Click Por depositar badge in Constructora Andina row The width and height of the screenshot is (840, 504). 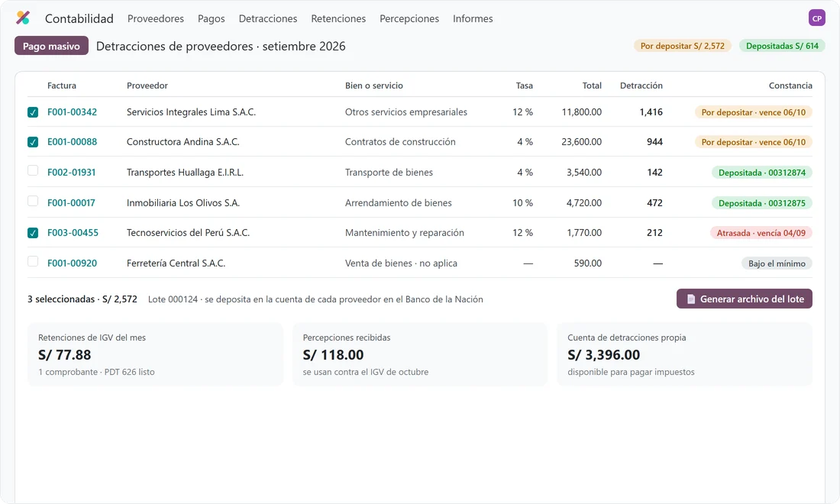coord(753,143)
